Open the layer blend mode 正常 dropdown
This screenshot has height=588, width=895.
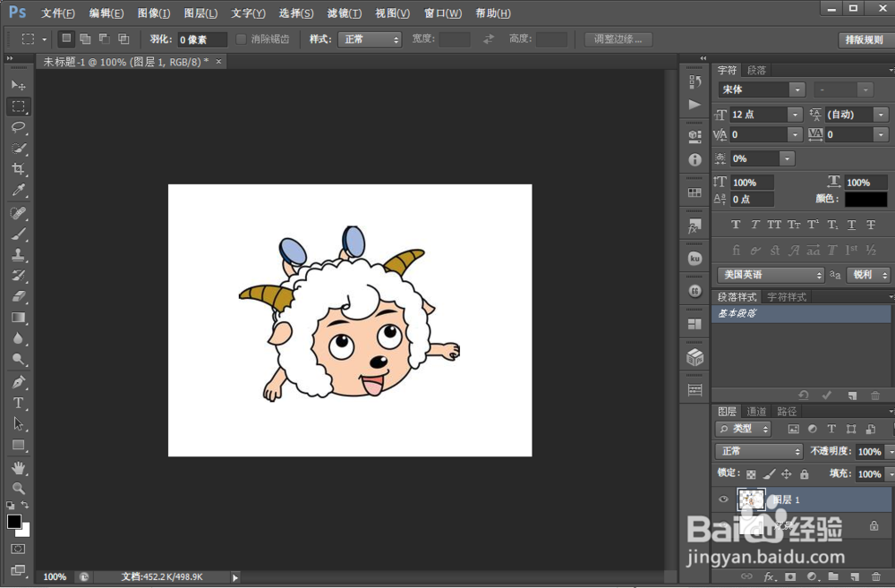tap(759, 451)
